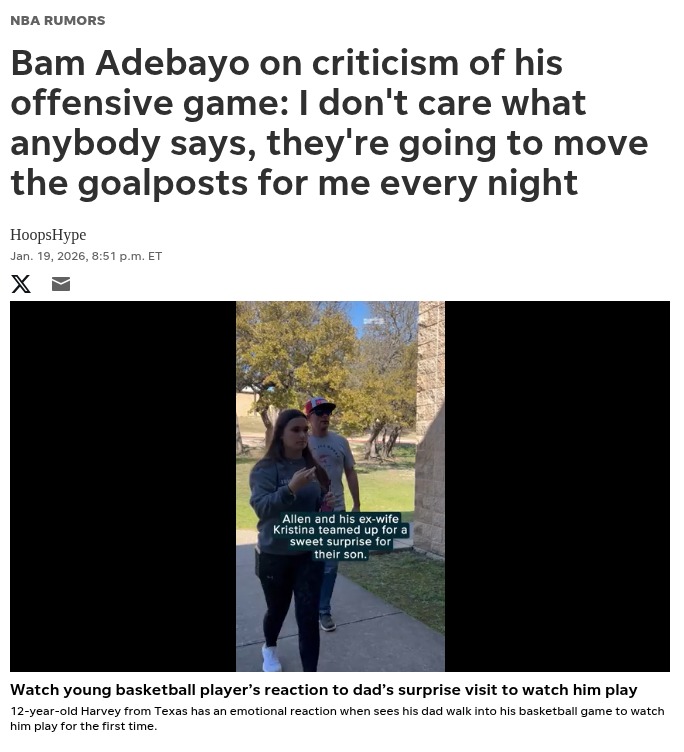
Task: Click the video description about 12-year-old Harvey
Action: click(x=337, y=718)
